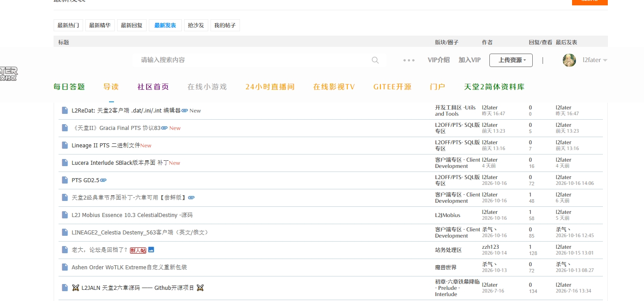Click the l2fater username in header
The width and height of the screenshot is (644, 301).
[592, 60]
